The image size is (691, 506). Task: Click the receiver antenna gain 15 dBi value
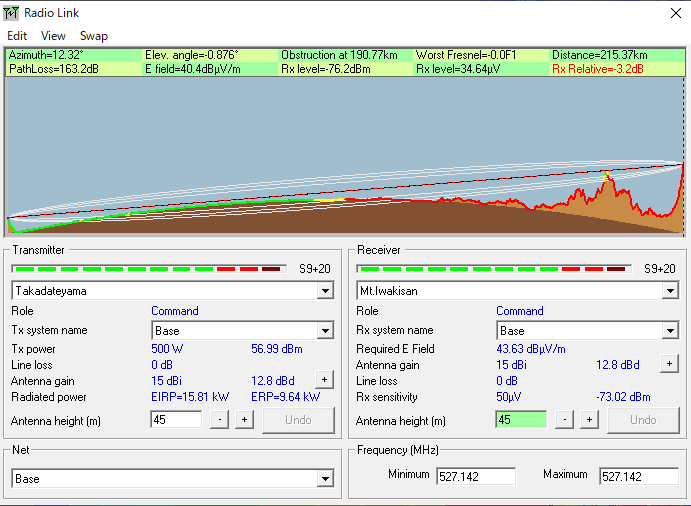(x=511, y=365)
